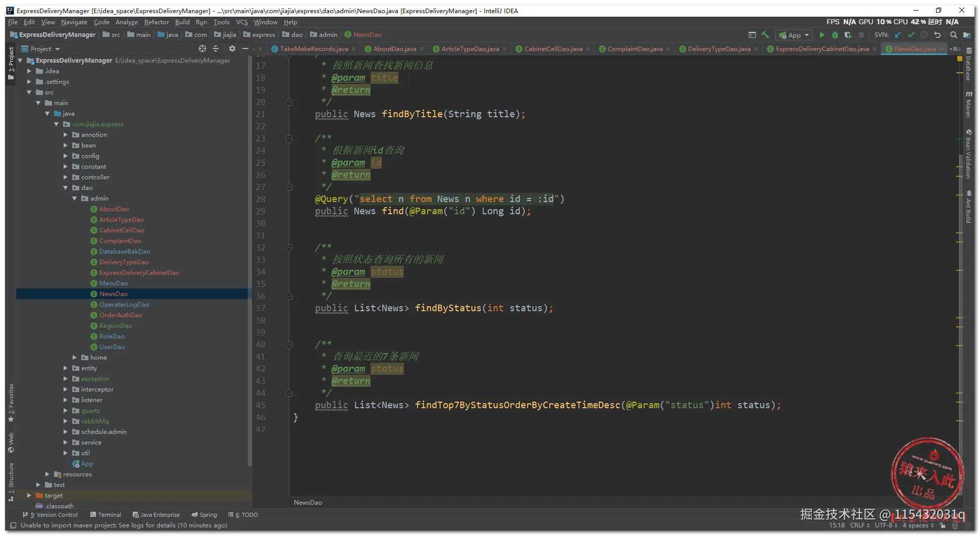Open the TODO tool window
980x536 pixels.
coord(243,515)
